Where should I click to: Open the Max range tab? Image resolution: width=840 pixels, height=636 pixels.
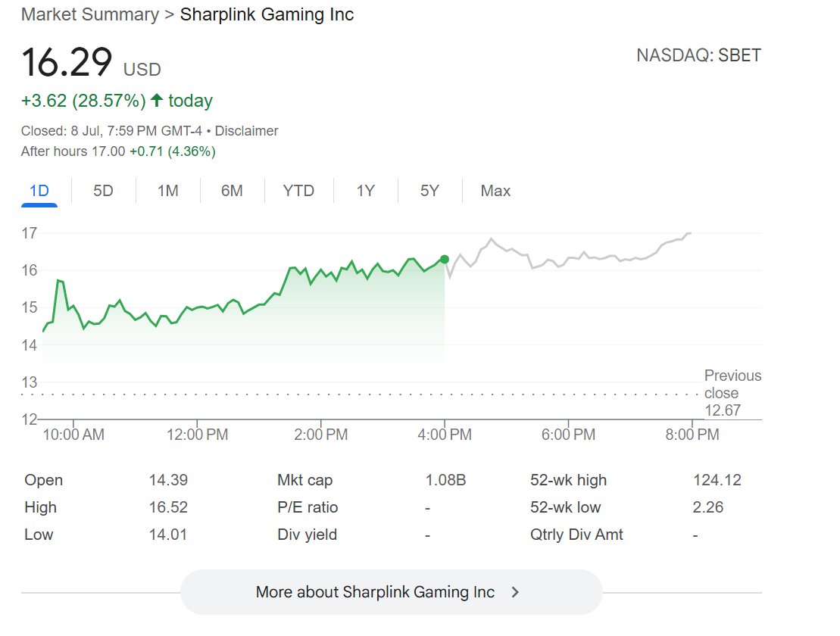tap(495, 191)
